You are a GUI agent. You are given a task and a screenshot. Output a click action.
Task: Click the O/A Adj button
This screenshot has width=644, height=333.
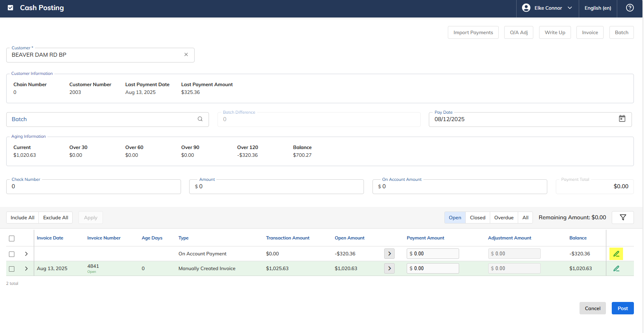[x=519, y=33]
